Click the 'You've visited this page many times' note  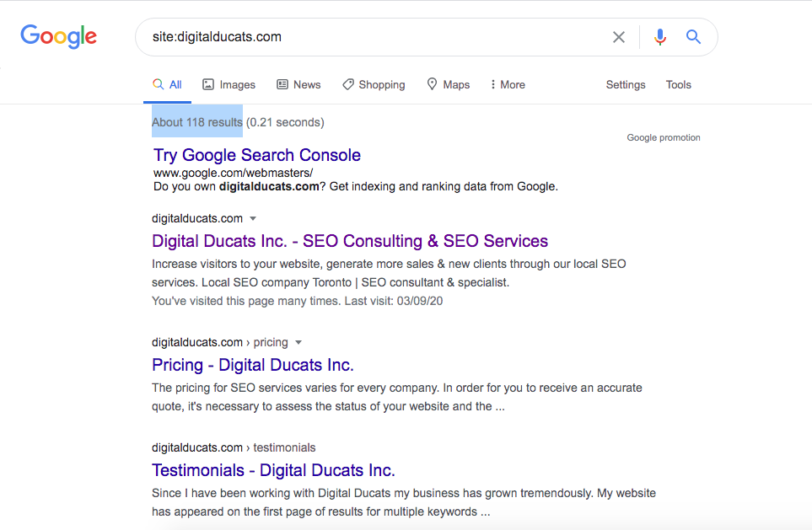tap(298, 301)
